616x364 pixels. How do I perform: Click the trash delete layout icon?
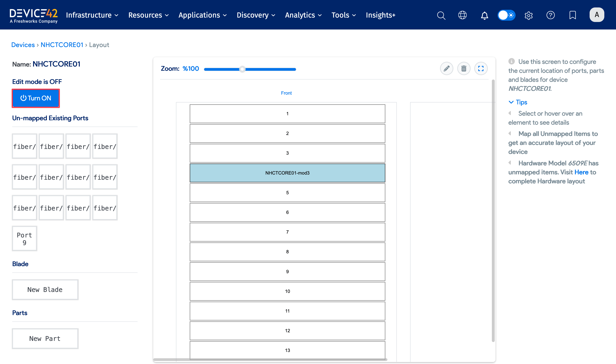click(464, 68)
